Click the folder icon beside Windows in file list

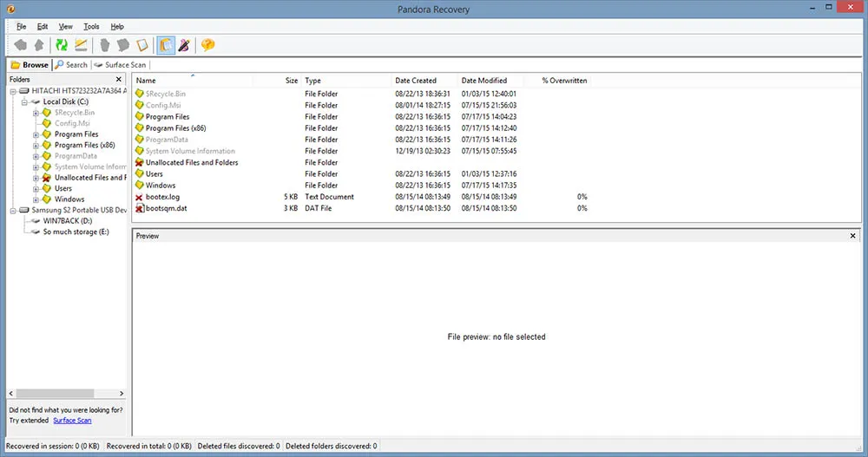click(140, 186)
